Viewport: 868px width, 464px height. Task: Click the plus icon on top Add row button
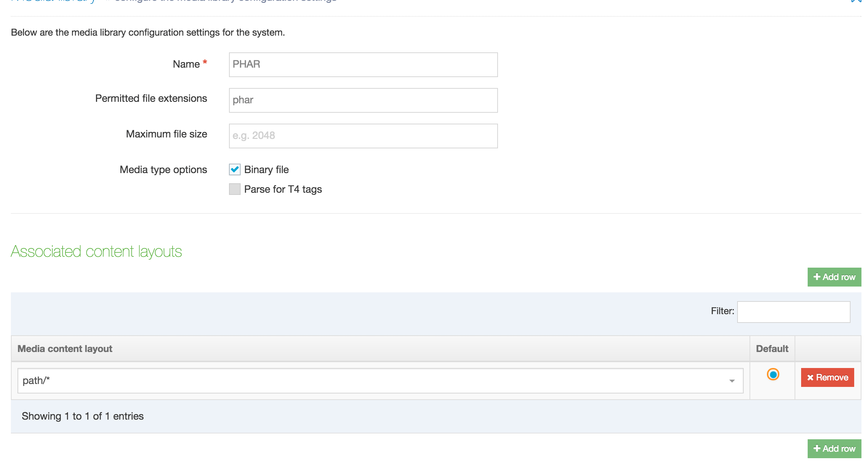click(x=817, y=277)
